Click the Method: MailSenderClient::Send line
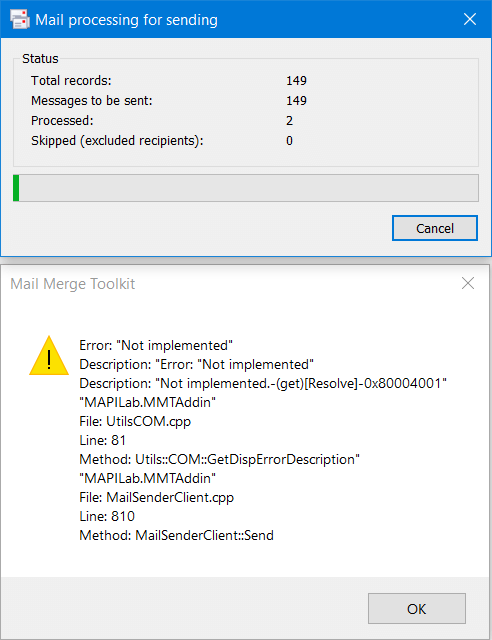Viewport: 492px width, 640px height. [x=176, y=535]
